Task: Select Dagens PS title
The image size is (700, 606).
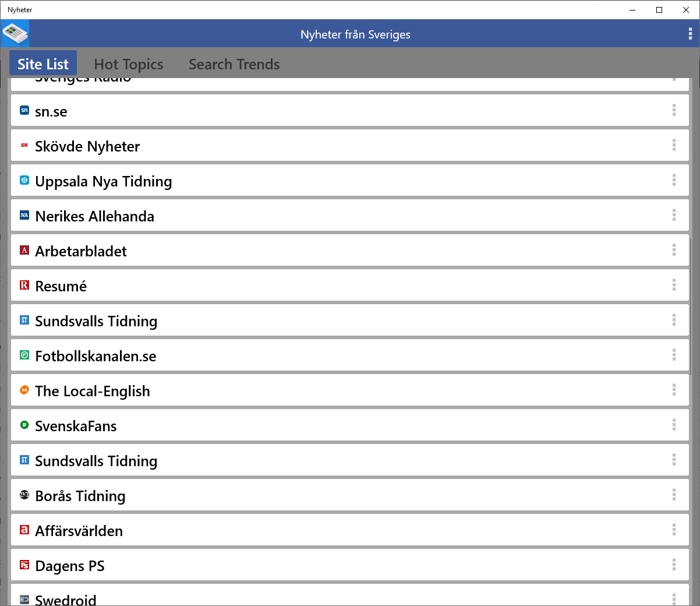Action: 70,566
